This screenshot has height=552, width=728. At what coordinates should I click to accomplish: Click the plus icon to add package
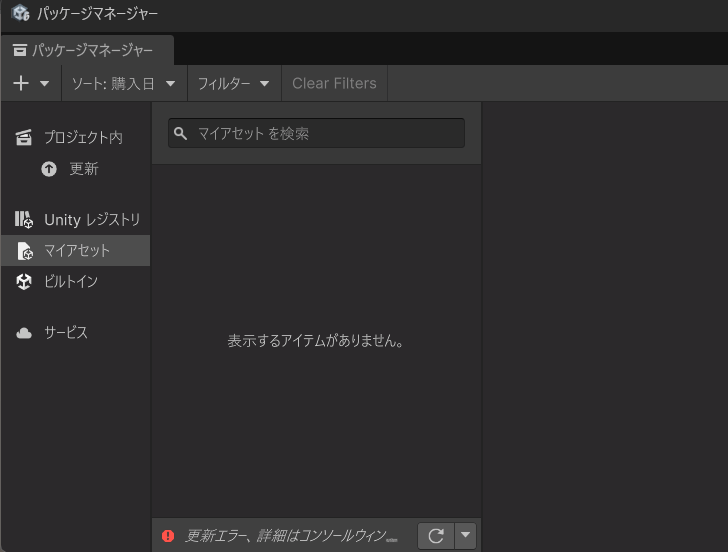(21, 83)
